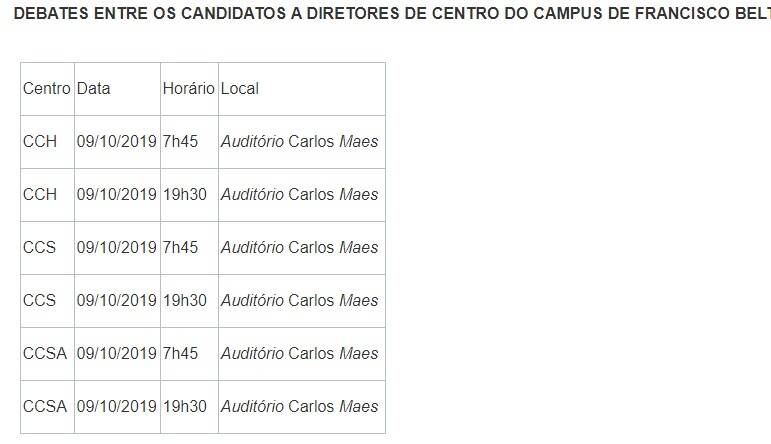Select the Data column header cell

(117, 89)
